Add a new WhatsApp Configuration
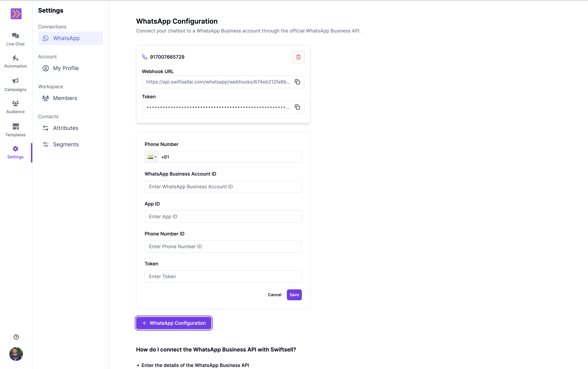The height and width of the screenshot is (369, 588). pyautogui.click(x=173, y=323)
